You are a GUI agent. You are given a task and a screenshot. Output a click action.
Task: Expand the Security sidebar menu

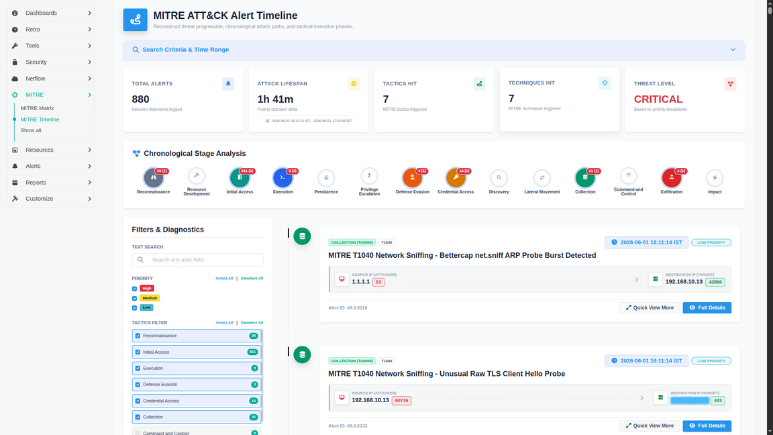(x=51, y=62)
